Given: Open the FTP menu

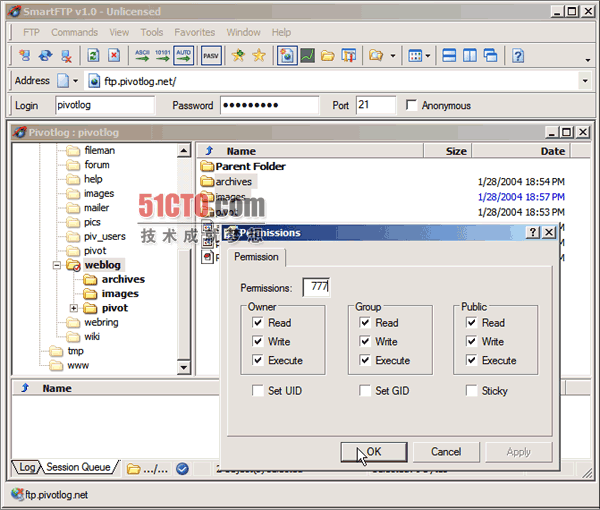Looking at the screenshot, I should click(31, 32).
